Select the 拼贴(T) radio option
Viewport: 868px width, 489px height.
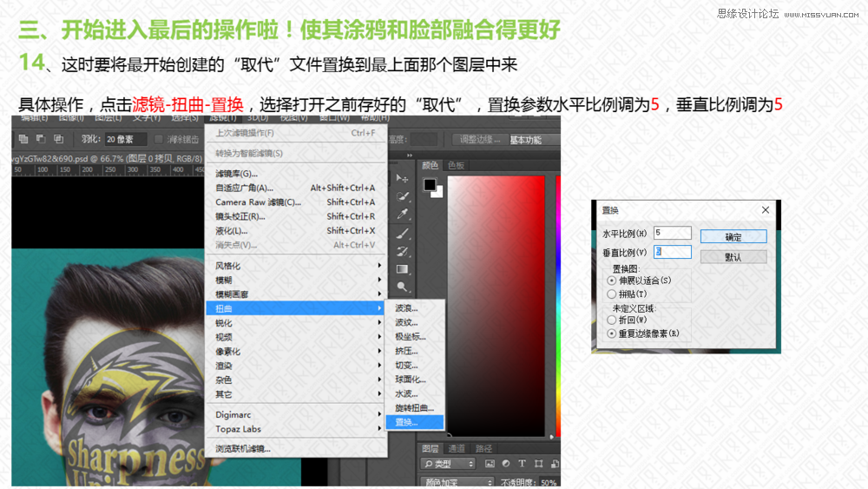tap(612, 294)
